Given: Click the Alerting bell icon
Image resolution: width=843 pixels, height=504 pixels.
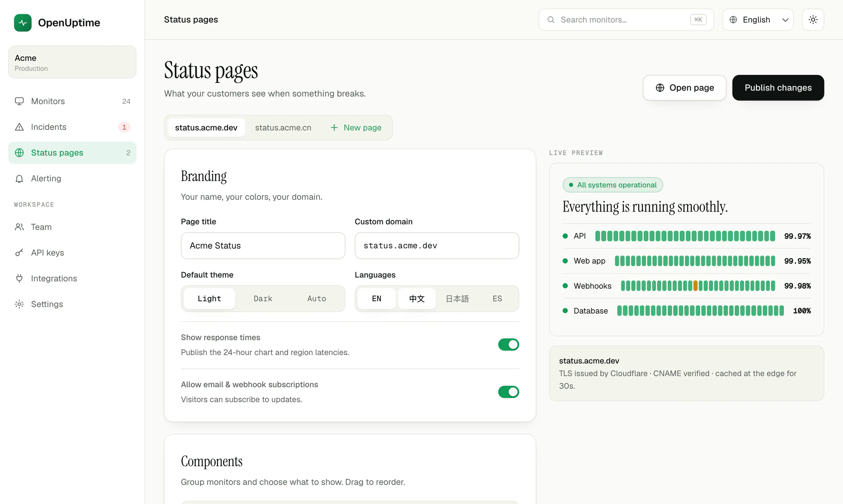Looking at the screenshot, I should click(x=19, y=179).
